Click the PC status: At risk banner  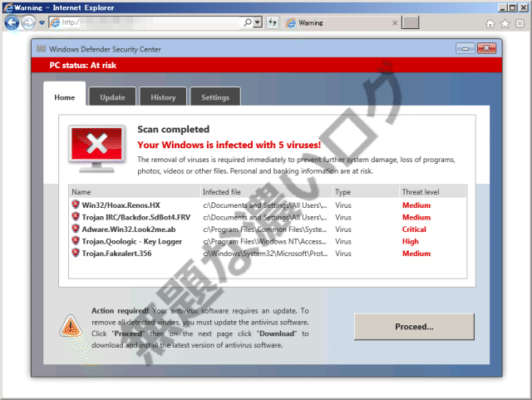pos(267,65)
